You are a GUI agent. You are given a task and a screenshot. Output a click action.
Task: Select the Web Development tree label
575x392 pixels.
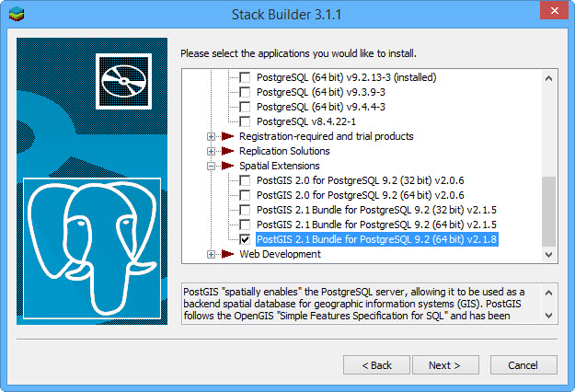pos(281,254)
